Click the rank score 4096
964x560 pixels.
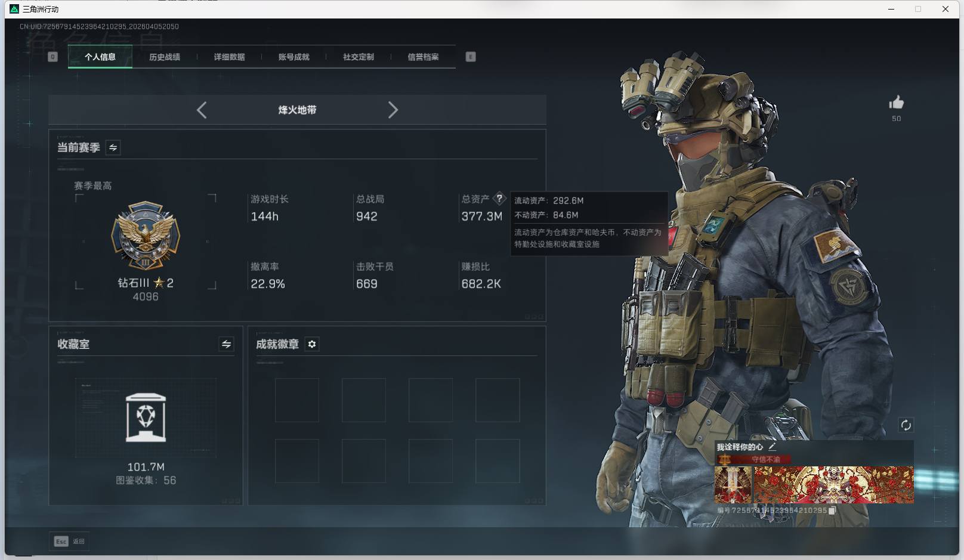tap(146, 297)
